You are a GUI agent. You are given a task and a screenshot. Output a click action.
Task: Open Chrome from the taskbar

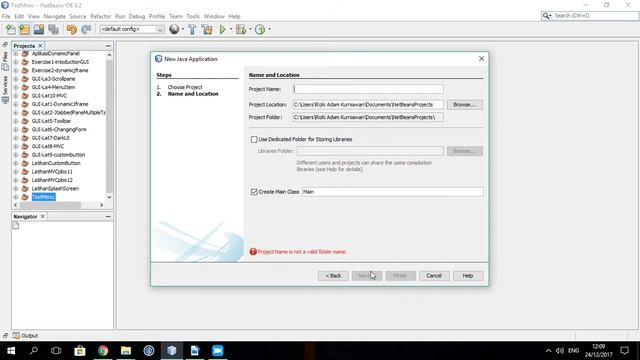tap(103, 351)
